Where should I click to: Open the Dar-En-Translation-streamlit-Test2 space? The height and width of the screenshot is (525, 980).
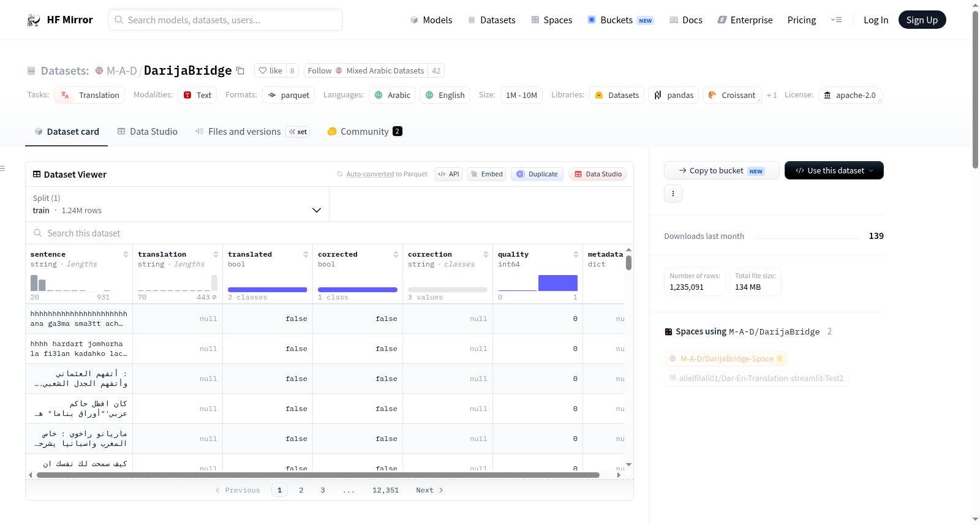[x=756, y=378]
